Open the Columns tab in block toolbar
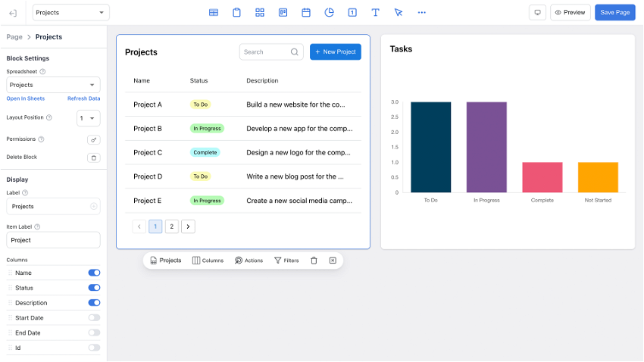The height and width of the screenshot is (362, 644). coord(208,261)
